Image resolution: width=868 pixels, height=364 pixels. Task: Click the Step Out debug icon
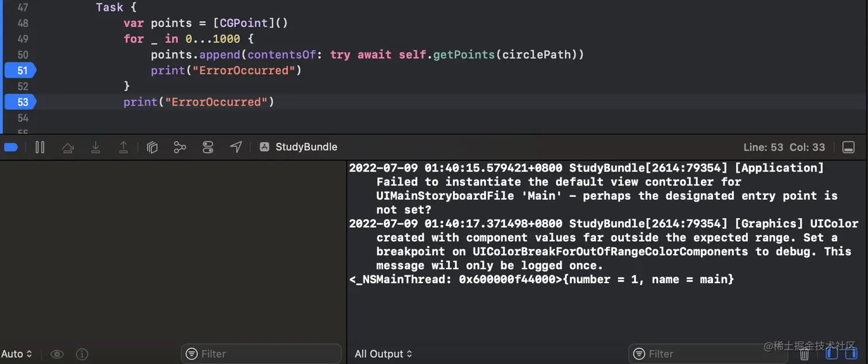coord(123,148)
